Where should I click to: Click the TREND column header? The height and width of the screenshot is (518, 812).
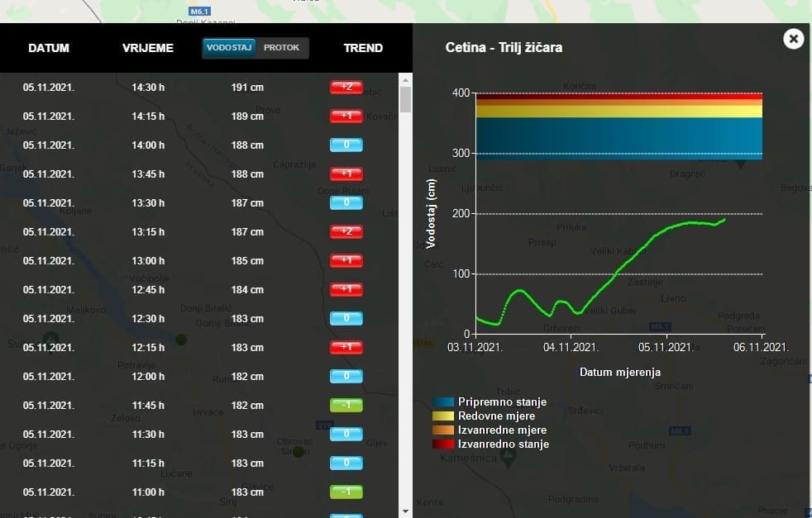(x=363, y=48)
